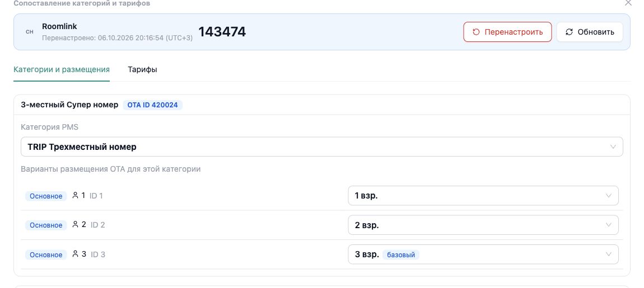
Task: Open the 2 взр. placement dropdown
Action: point(483,225)
